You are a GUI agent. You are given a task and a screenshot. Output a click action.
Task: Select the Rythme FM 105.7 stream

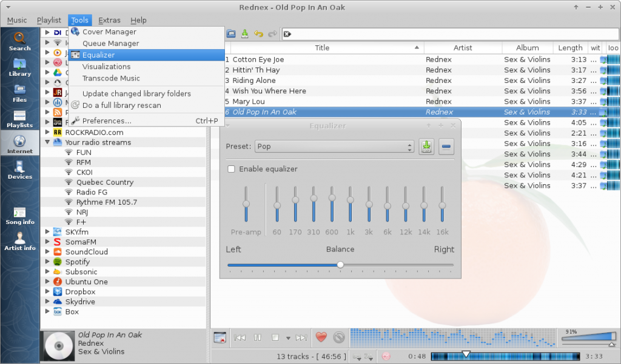pyautogui.click(x=107, y=202)
